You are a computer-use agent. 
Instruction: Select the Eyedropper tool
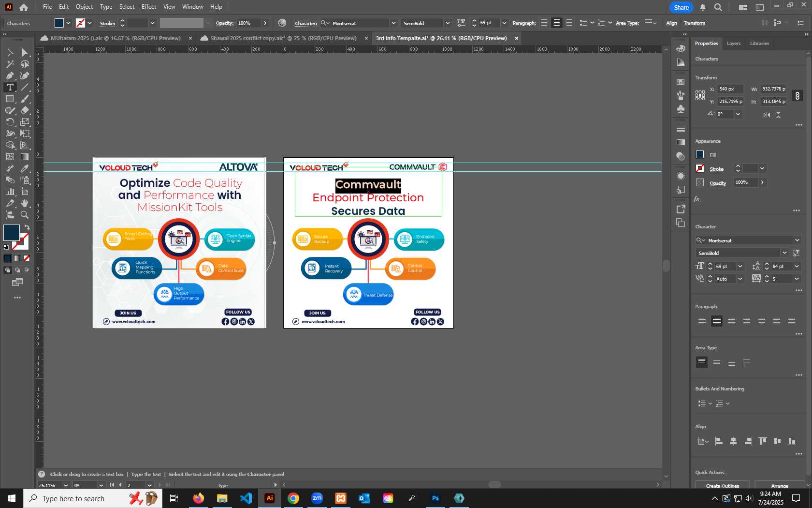25,168
